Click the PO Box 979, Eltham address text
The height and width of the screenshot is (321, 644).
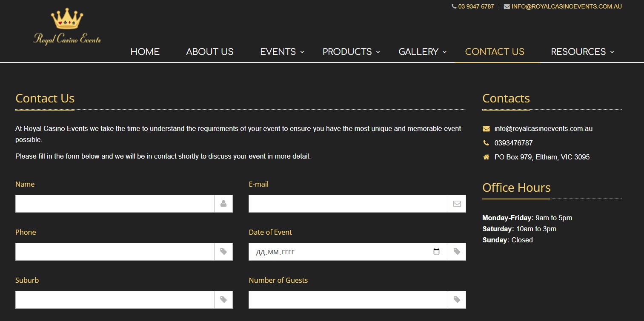(x=542, y=157)
